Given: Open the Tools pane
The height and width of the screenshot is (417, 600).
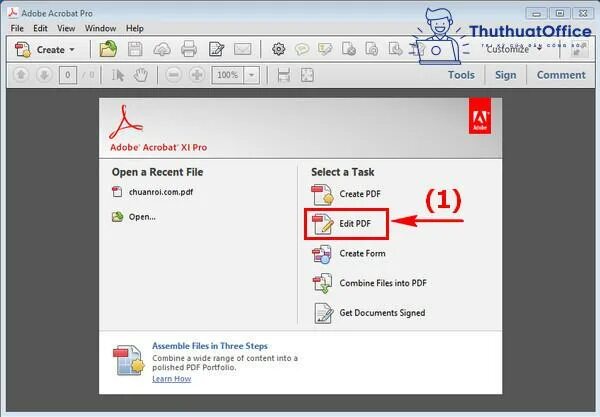Looking at the screenshot, I should (461, 75).
